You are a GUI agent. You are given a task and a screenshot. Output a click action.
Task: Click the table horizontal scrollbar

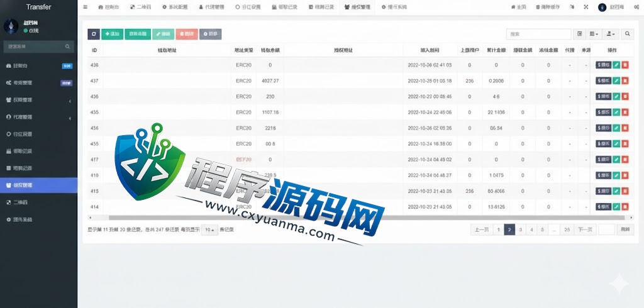pos(367,217)
